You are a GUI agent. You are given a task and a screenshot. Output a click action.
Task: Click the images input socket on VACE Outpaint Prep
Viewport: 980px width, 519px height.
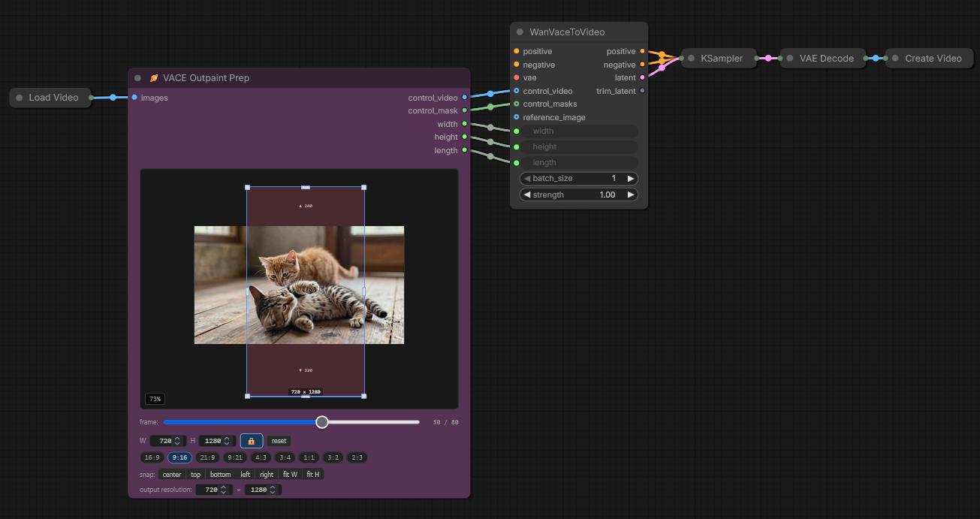[134, 98]
